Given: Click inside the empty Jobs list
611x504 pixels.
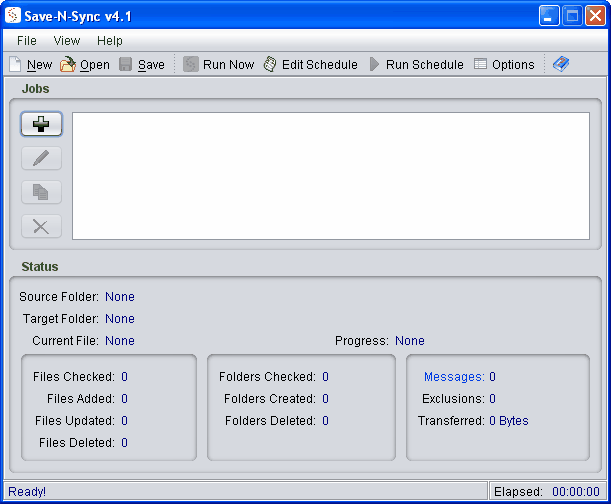Looking at the screenshot, I should [x=331, y=176].
